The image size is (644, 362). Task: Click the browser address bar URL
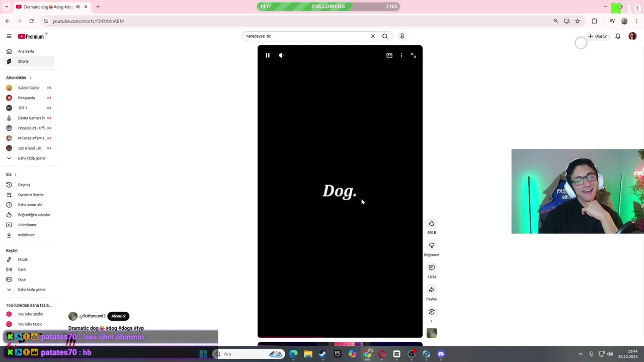pyautogui.click(x=88, y=21)
